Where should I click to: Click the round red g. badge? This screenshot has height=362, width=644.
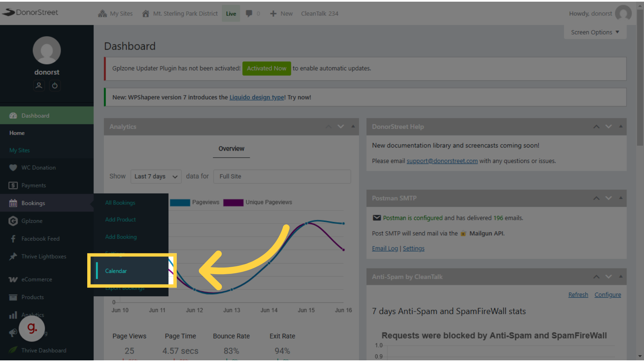pos(32,328)
